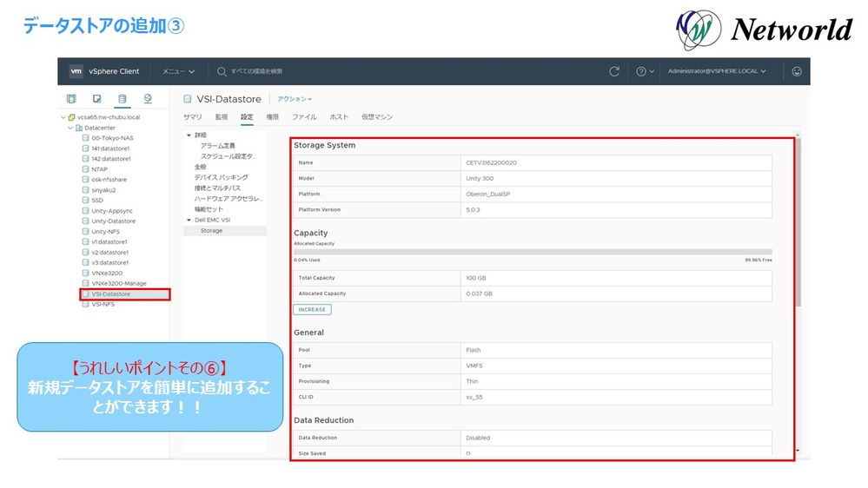The image size is (868, 488).
Task: Switch to the 監視 tab
Action: coord(222,117)
